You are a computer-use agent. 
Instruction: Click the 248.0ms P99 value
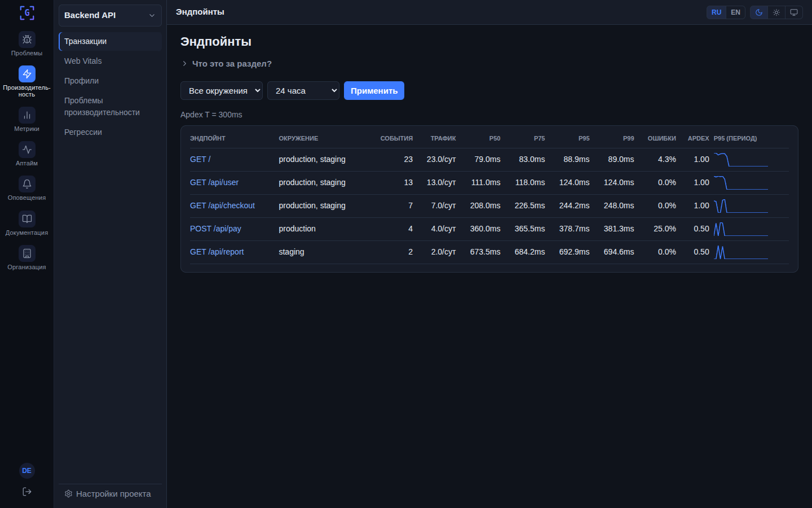pos(619,205)
